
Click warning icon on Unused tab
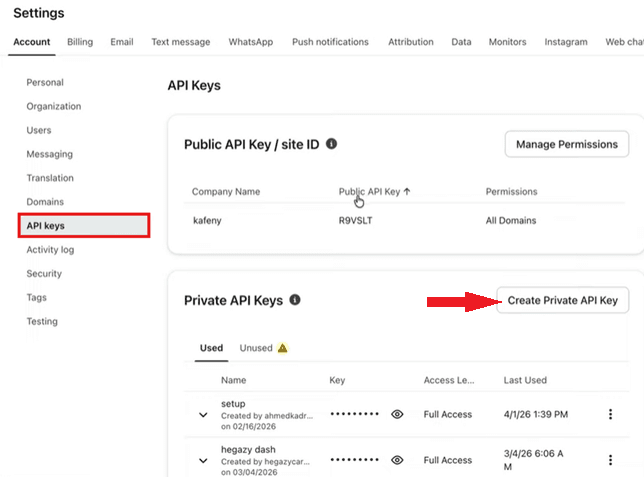click(x=283, y=348)
